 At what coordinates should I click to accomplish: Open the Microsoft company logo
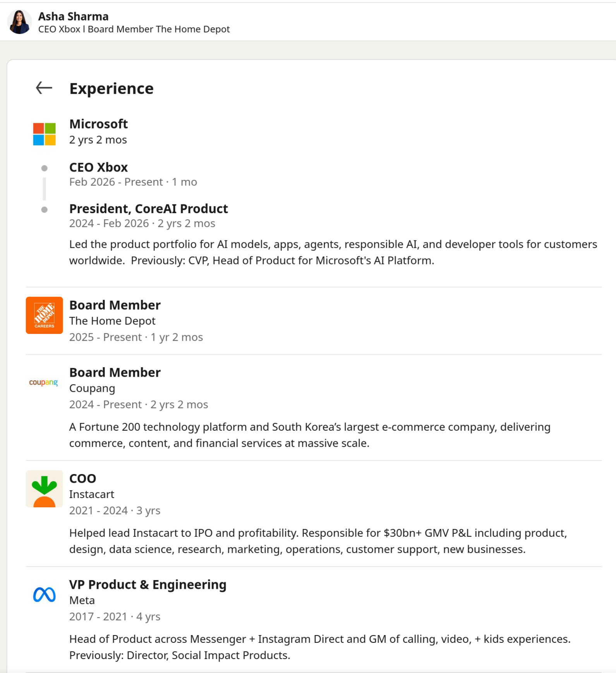(x=44, y=134)
